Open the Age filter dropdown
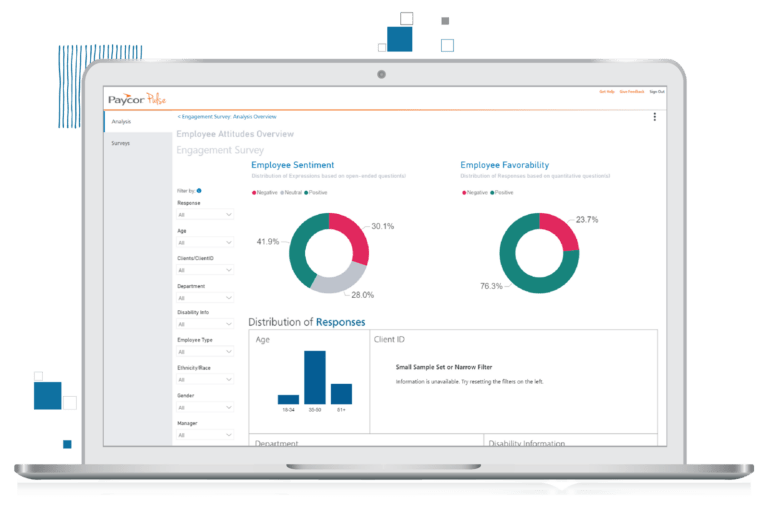Image resolution: width=768 pixels, height=512 pixels. pyautogui.click(x=205, y=242)
